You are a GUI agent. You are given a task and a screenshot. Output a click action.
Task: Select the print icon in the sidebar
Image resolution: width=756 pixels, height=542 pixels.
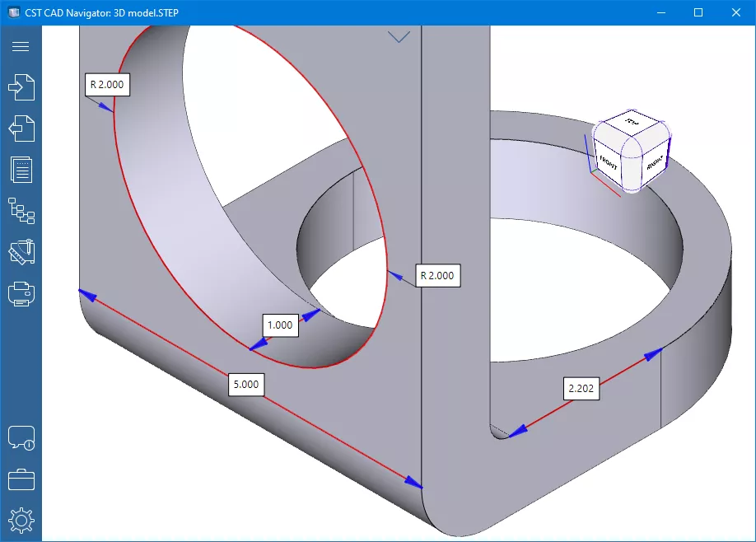[x=21, y=292]
